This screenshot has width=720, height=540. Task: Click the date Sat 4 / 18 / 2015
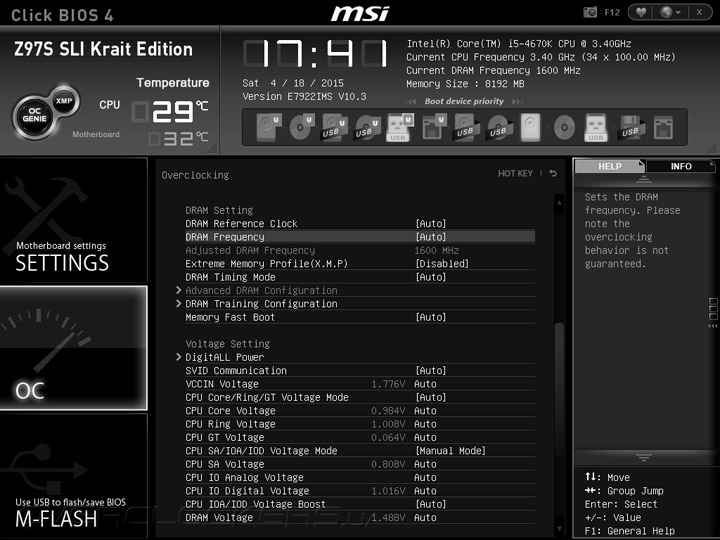tap(293, 83)
